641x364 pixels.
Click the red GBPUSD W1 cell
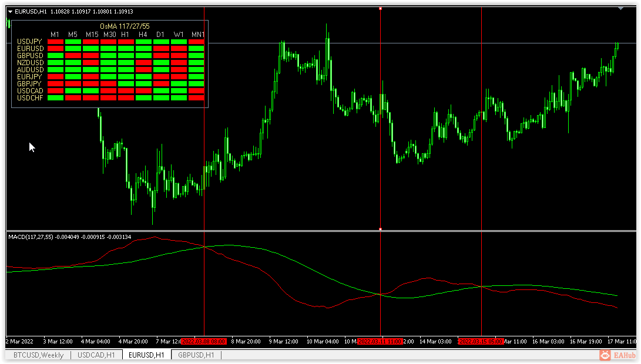(x=179, y=56)
